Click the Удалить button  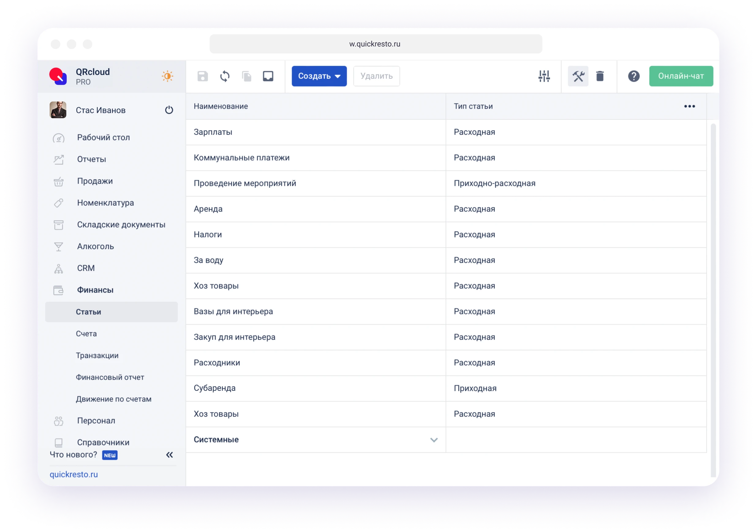coord(376,75)
